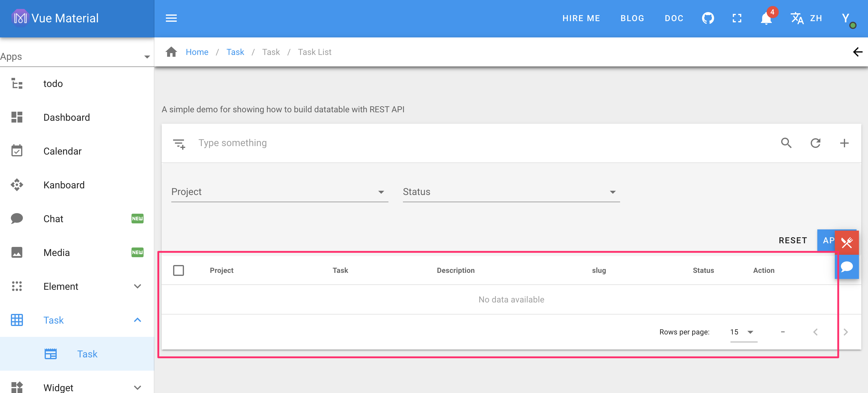
Task: Click the RESET button to clear filters
Action: coord(793,240)
